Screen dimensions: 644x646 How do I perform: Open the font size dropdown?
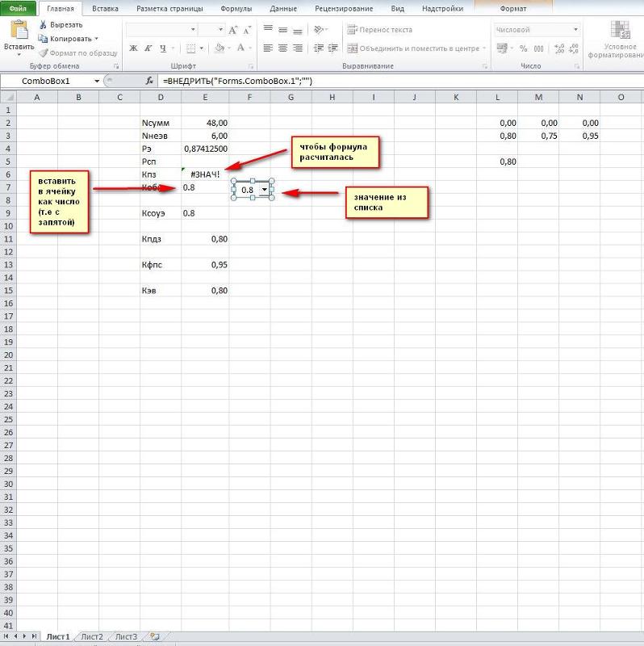(x=220, y=30)
